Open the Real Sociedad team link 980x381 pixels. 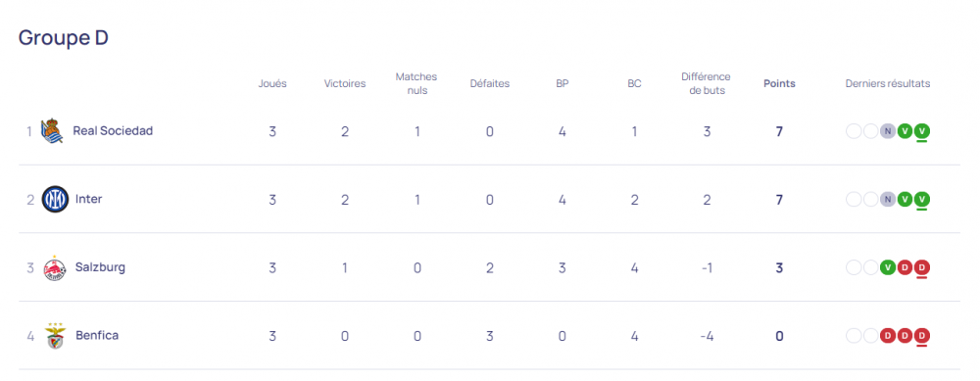coord(113,131)
